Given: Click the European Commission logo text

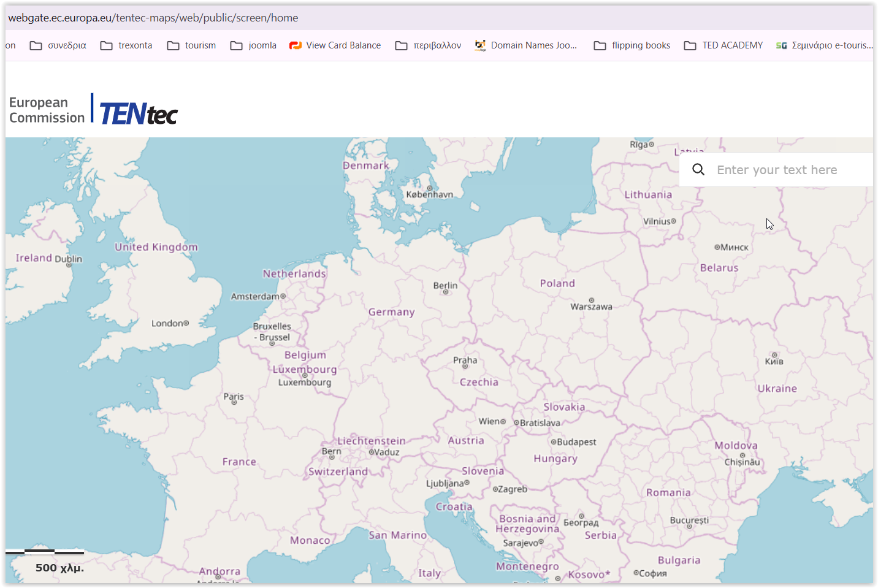Looking at the screenshot, I should pyautogui.click(x=47, y=110).
